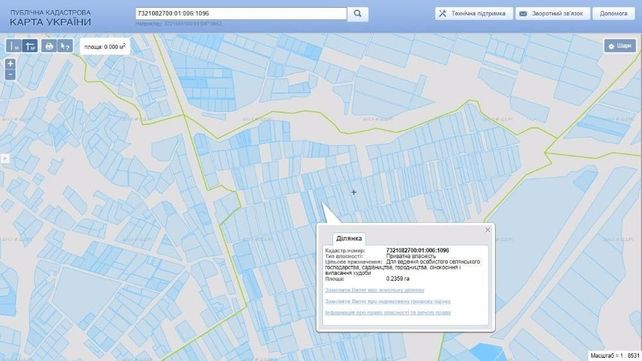
Task: Zoom out with the minus button
Action: click(x=10, y=74)
